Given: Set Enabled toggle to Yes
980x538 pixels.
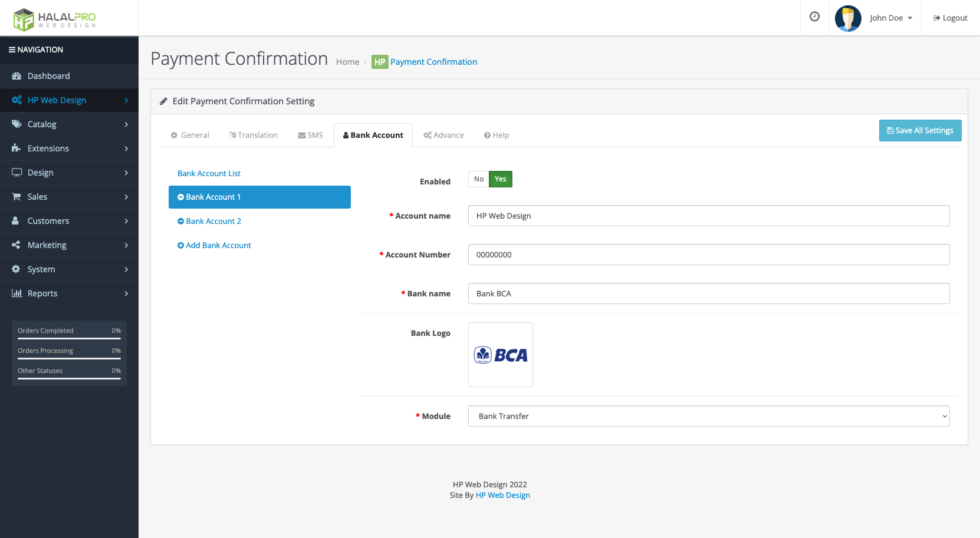Looking at the screenshot, I should click(501, 179).
